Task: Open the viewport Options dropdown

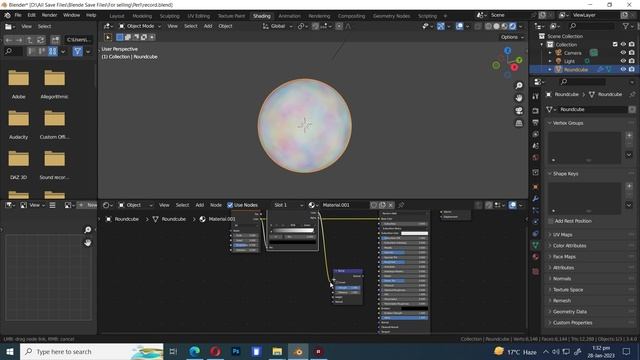Action: pos(512,37)
